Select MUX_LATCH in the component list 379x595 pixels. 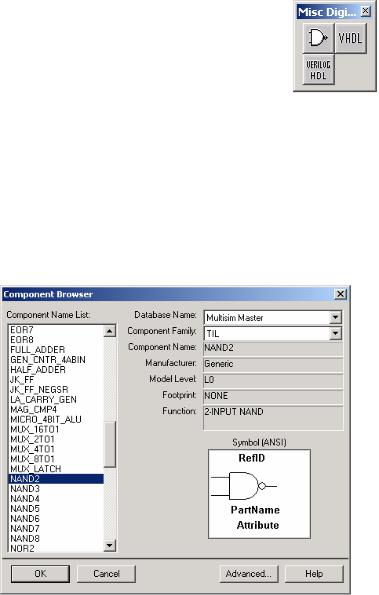tap(56, 469)
